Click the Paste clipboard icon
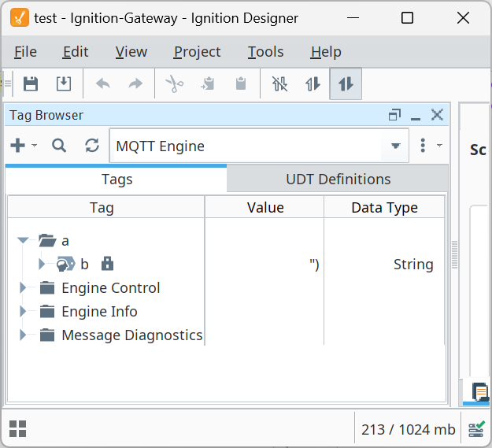This screenshot has height=448, width=492. click(x=241, y=83)
